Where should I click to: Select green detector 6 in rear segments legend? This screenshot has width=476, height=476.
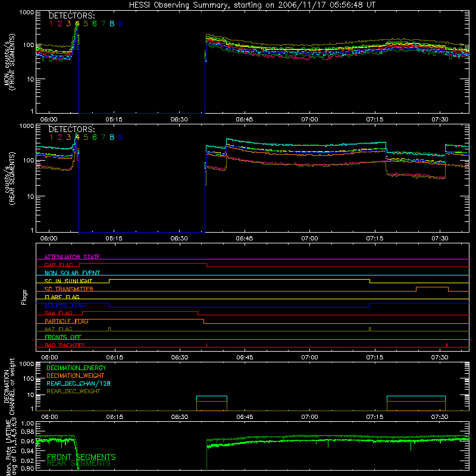point(95,137)
